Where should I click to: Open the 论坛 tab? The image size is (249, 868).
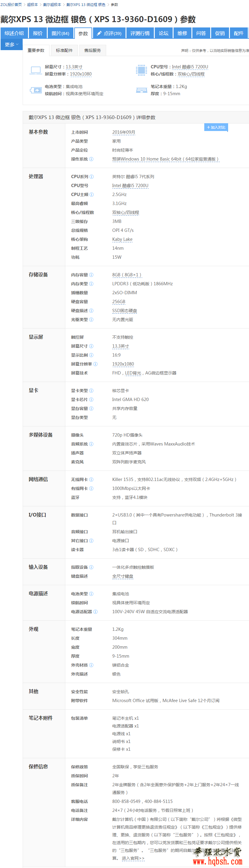(164, 33)
